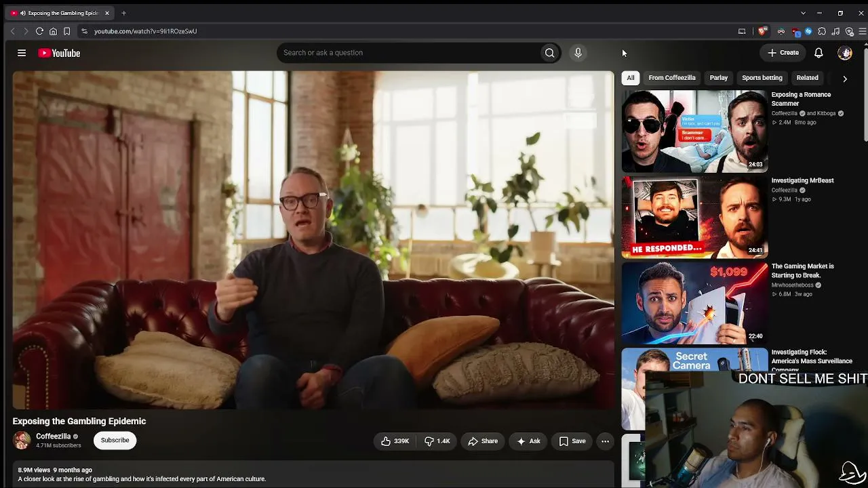
Task: Go to the YouTube home logo
Action: (x=59, y=53)
